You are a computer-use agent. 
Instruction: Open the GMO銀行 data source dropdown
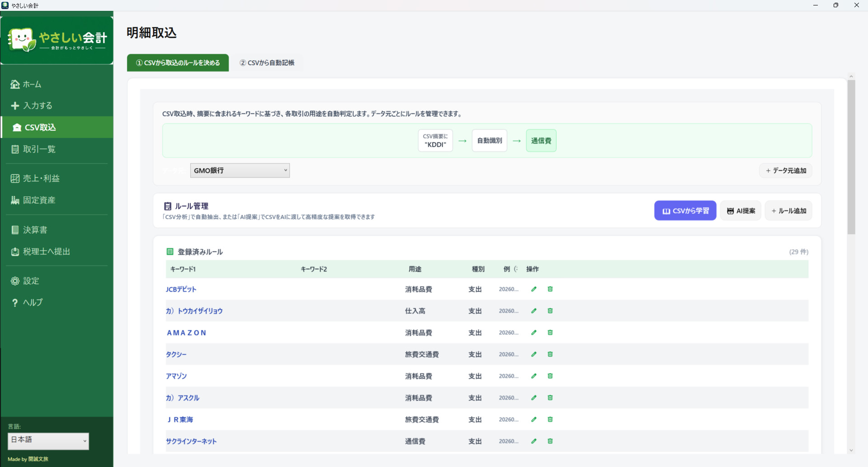(x=240, y=171)
